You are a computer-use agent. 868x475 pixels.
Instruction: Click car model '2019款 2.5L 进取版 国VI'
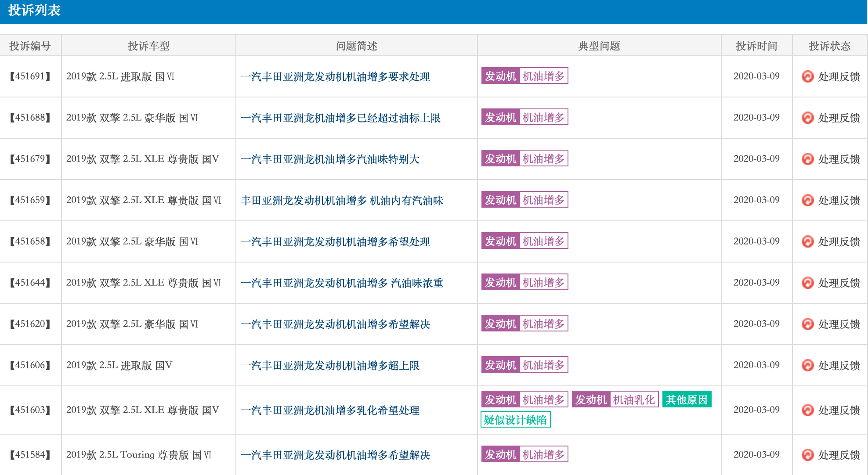[120, 76]
